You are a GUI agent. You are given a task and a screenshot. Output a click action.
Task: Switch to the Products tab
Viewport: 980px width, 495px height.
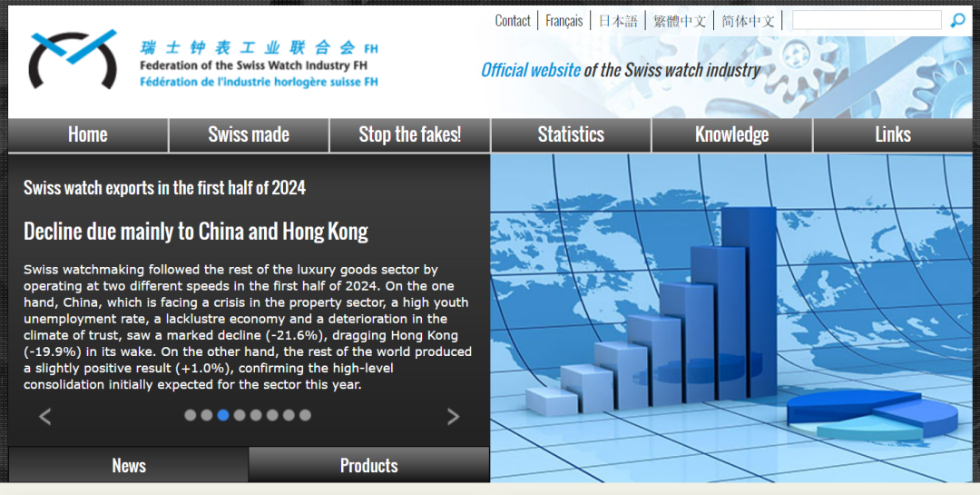pyautogui.click(x=368, y=465)
